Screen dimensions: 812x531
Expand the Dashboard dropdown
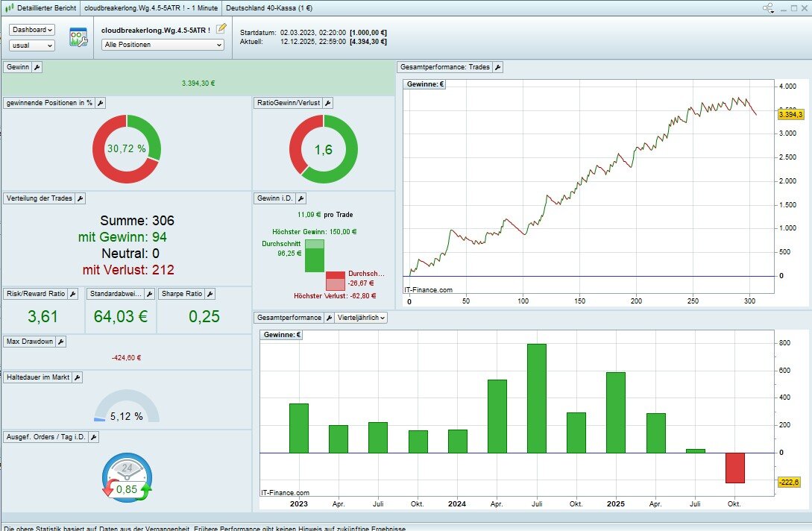pos(32,30)
